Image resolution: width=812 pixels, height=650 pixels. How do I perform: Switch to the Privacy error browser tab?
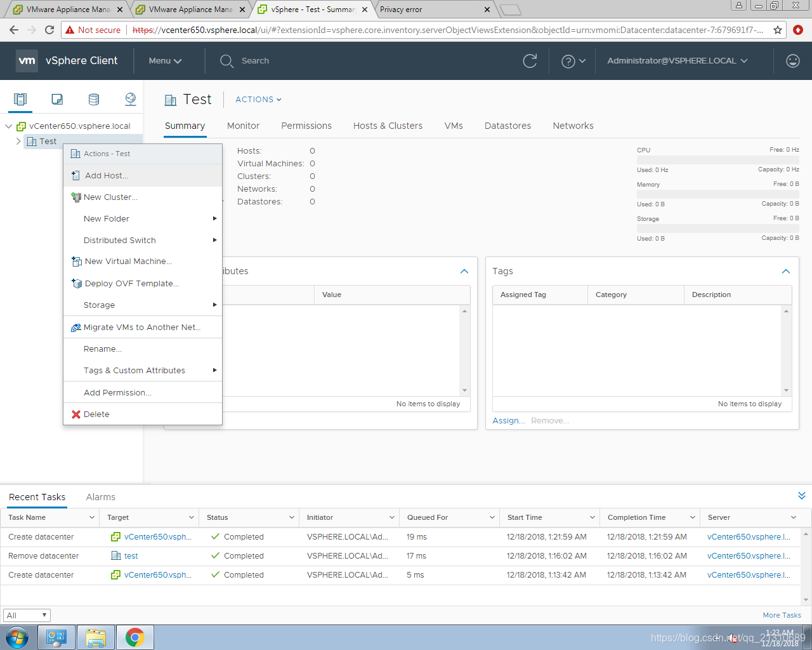(433, 10)
